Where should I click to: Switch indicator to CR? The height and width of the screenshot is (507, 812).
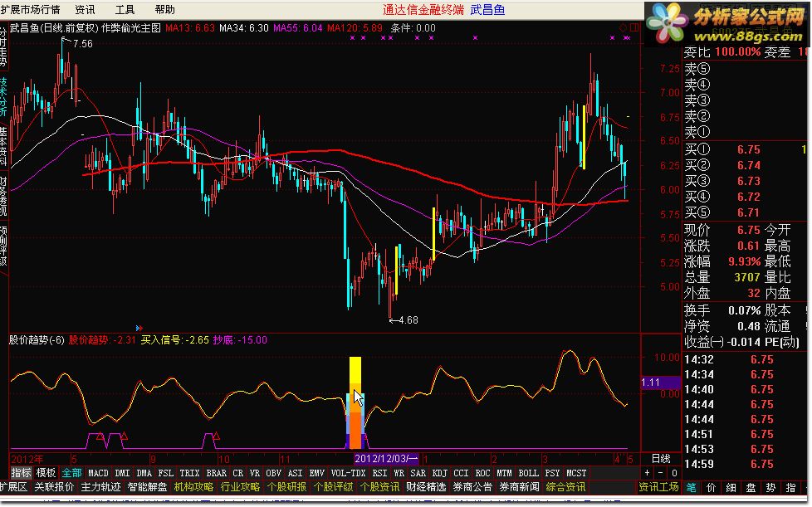click(237, 473)
